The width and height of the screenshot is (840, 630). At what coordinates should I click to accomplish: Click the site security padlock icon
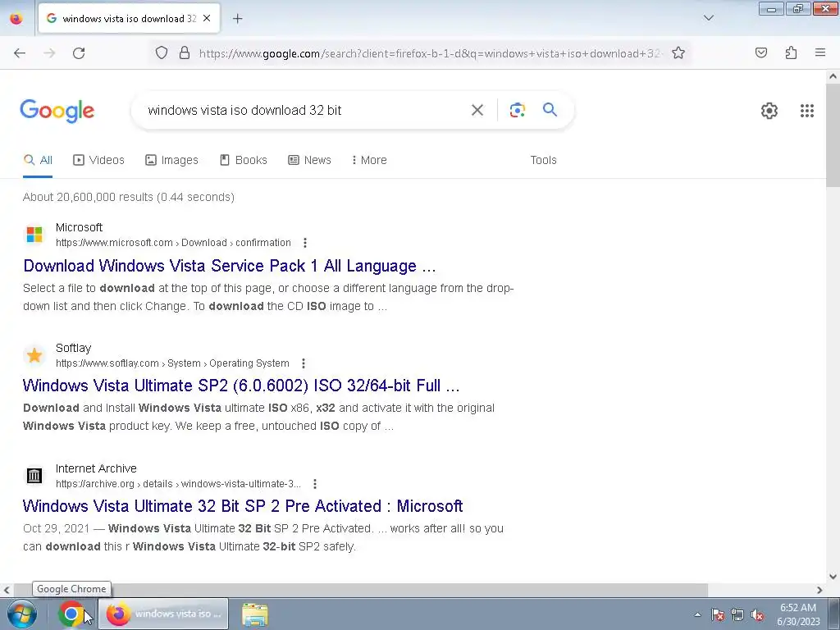pyautogui.click(x=185, y=53)
